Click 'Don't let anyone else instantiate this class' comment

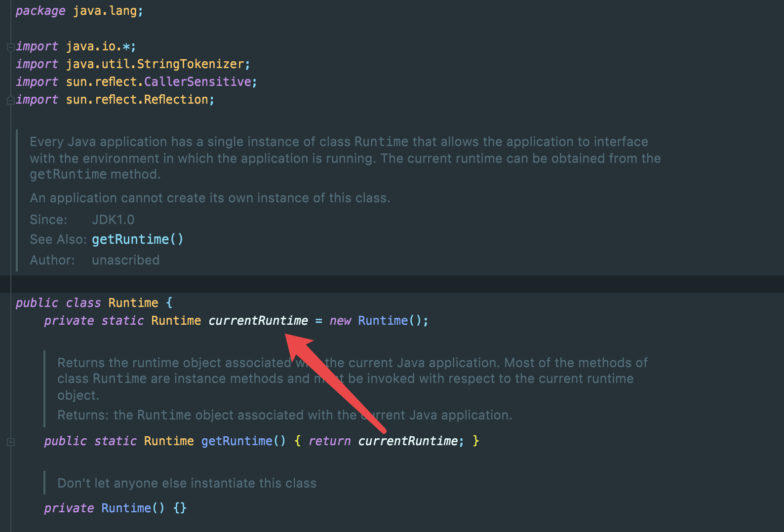click(x=187, y=483)
